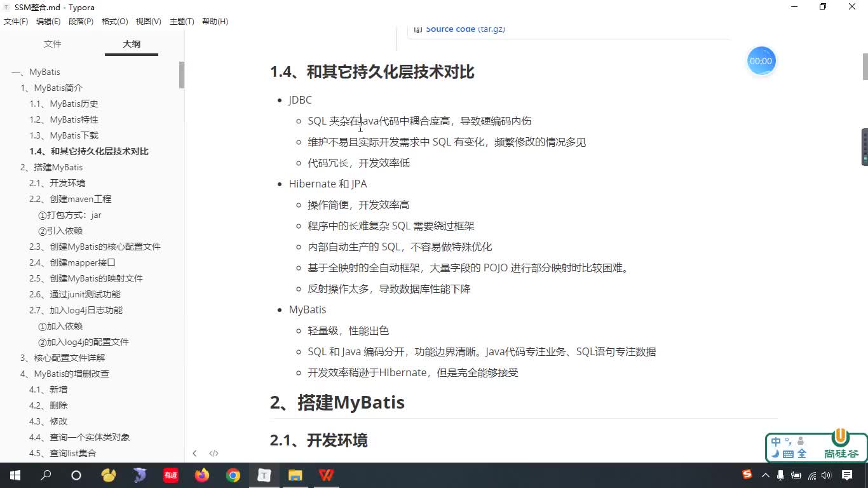Toggle punctuation mode on IME bar
868x488 pixels.
coord(789,441)
